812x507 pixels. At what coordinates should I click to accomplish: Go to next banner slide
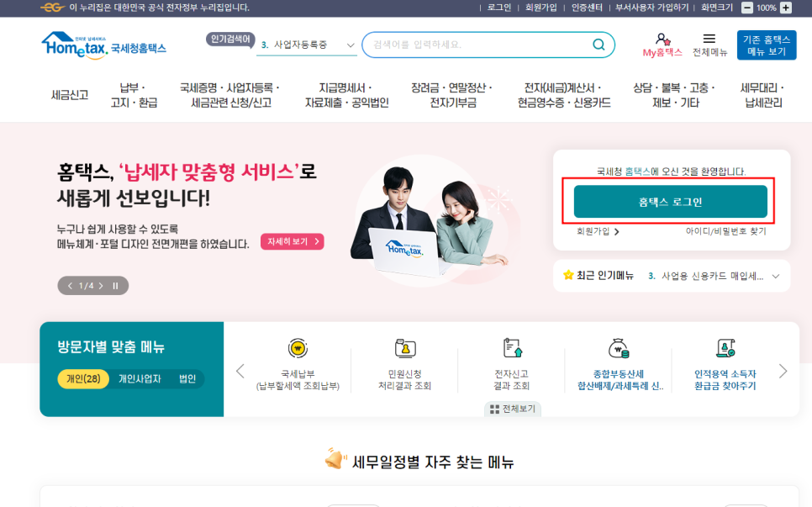(101, 286)
